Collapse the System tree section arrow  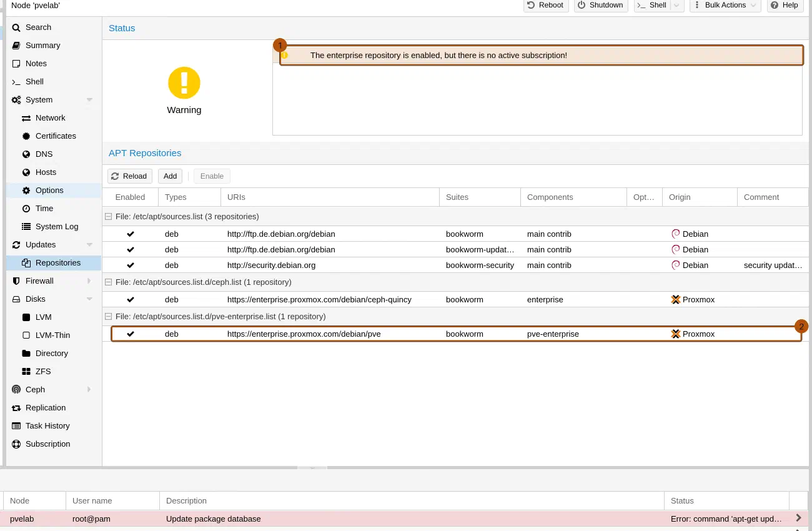click(x=89, y=100)
